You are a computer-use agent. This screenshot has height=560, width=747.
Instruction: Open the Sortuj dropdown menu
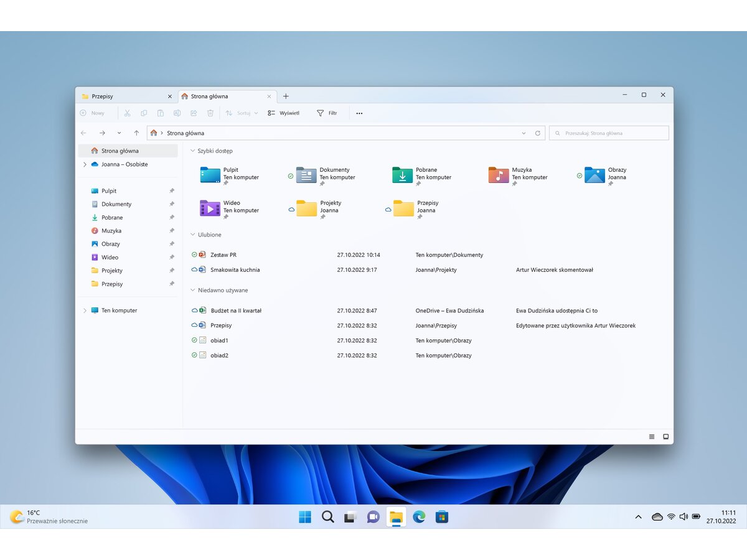click(x=242, y=113)
